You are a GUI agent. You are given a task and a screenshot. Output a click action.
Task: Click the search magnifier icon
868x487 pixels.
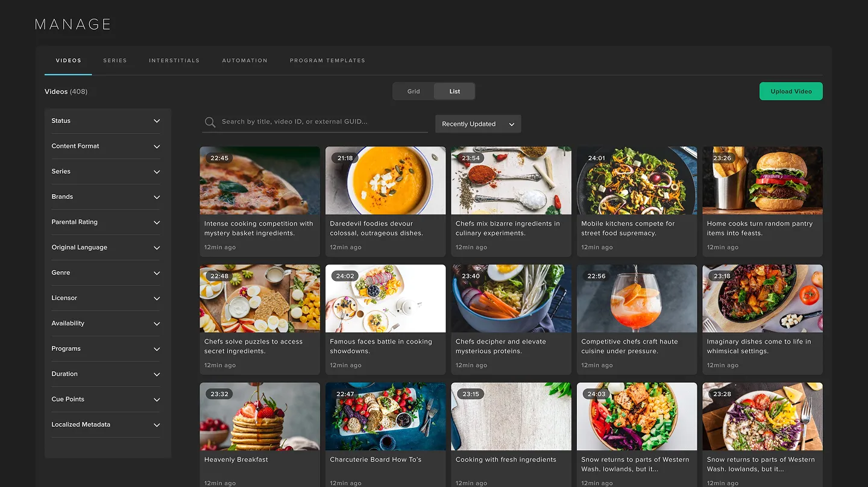[x=210, y=122]
